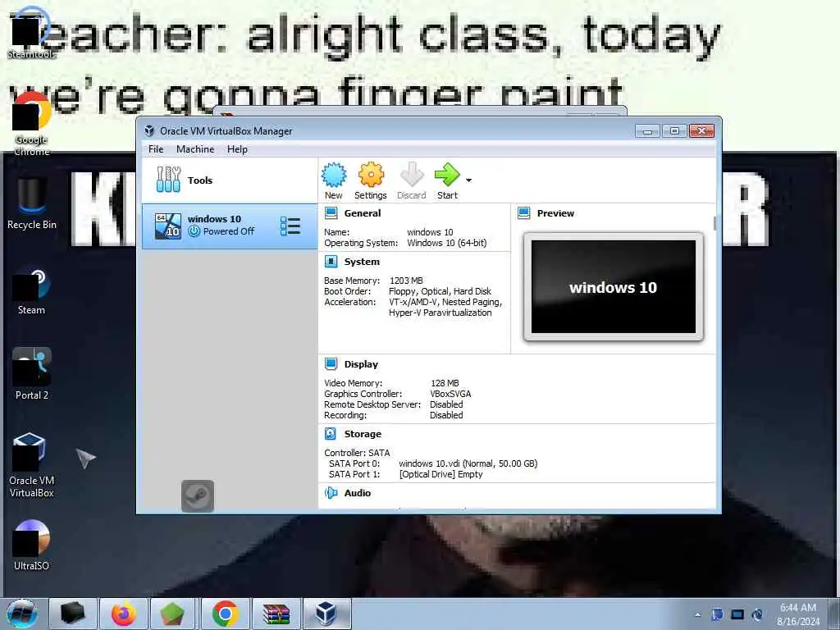840x630 pixels.
Task: Click the Storage section header
Action: pyautogui.click(x=363, y=434)
